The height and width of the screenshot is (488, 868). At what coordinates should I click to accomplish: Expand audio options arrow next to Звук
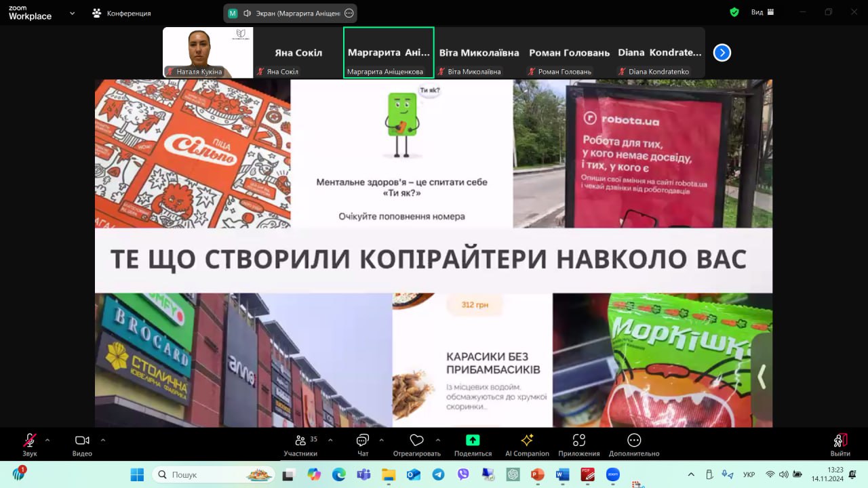point(47,440)
